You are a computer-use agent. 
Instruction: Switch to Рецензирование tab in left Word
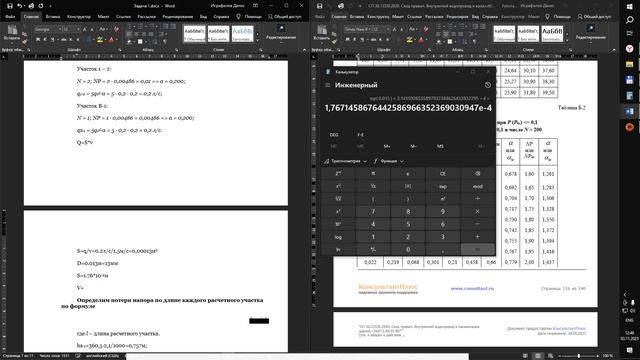178,17
